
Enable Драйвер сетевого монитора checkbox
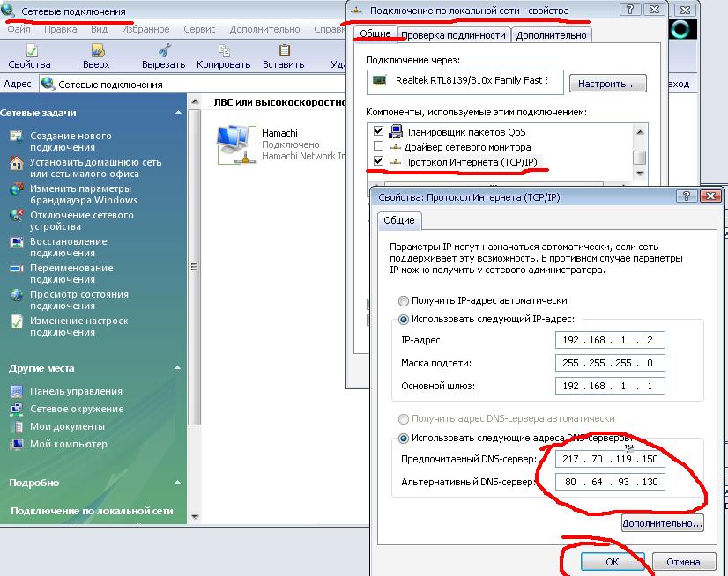379,147
